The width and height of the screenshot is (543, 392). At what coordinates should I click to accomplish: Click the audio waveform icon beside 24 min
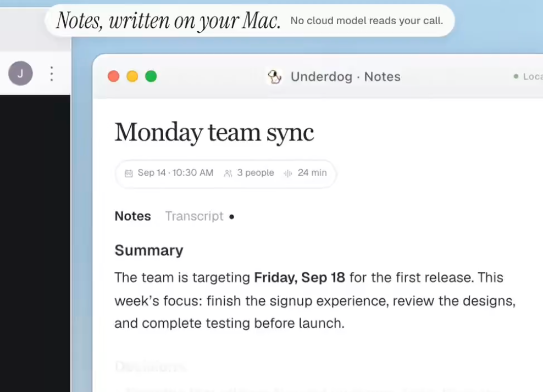288,173
